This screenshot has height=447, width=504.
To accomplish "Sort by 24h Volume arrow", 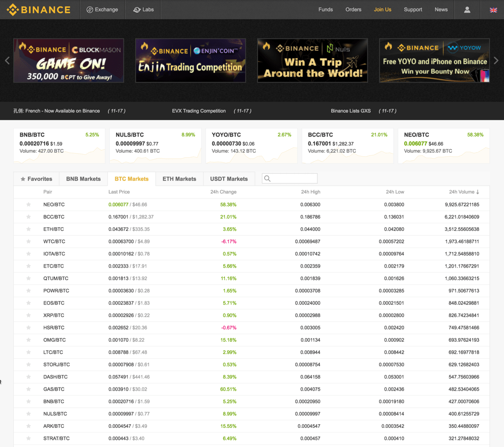I will [x=478, y=192].
